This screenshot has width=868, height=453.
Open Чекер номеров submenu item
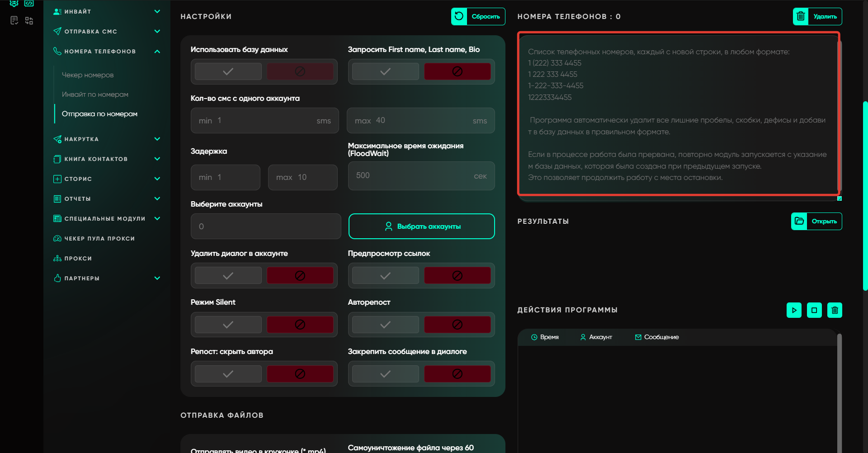coord(88,75)
